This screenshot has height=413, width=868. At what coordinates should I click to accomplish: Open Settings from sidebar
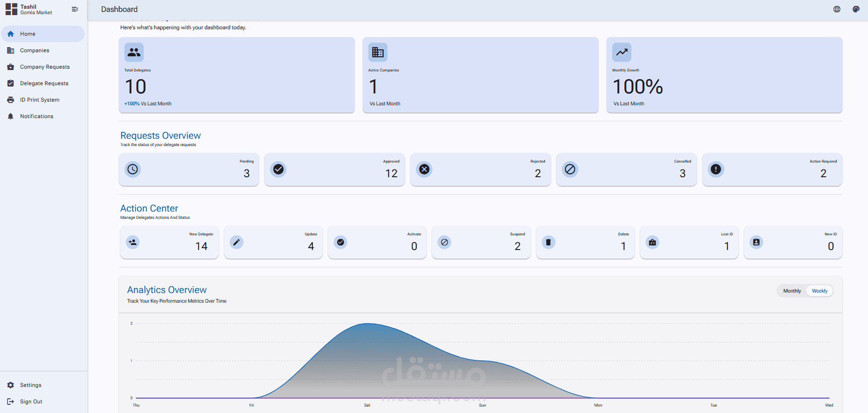(x=43, y=385)
